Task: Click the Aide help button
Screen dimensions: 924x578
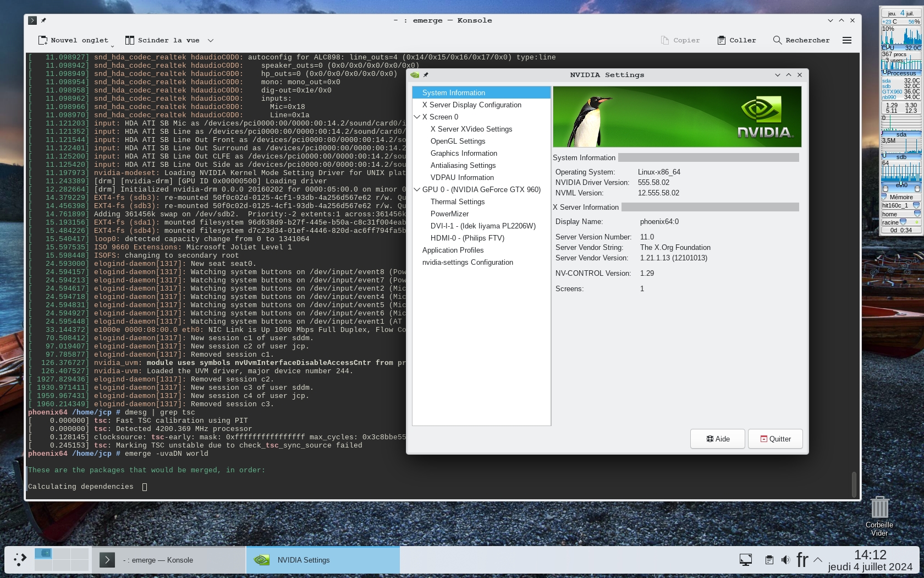Action: (x=718, y=439)
